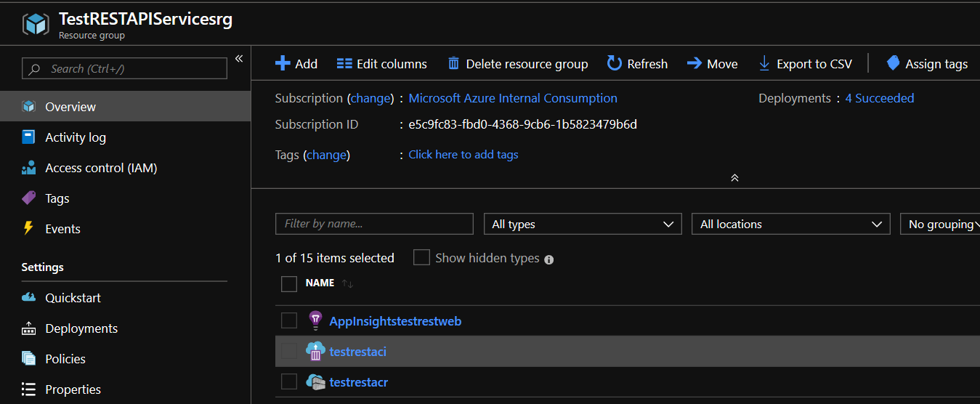Click the Search (Ctrl+/) input field

[124, 69]
